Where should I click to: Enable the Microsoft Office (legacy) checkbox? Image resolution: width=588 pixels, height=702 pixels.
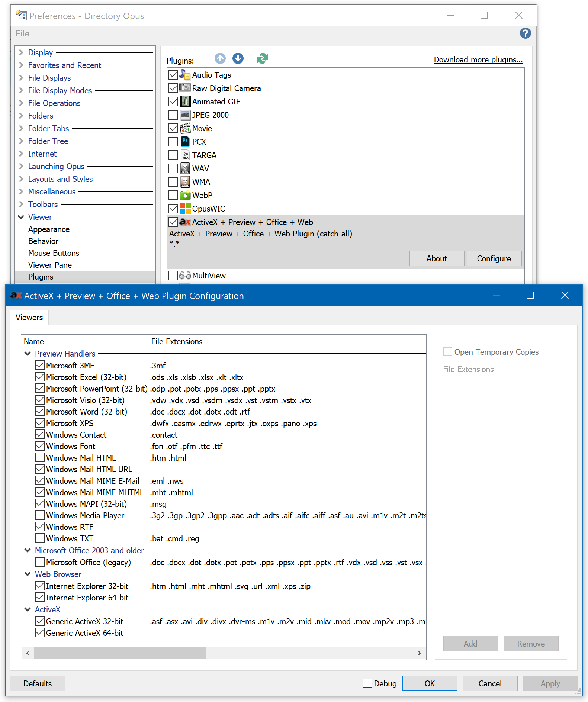[40, 562]
